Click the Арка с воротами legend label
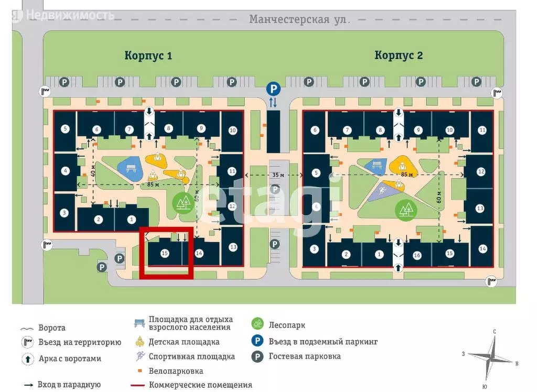 pos(70,359)
